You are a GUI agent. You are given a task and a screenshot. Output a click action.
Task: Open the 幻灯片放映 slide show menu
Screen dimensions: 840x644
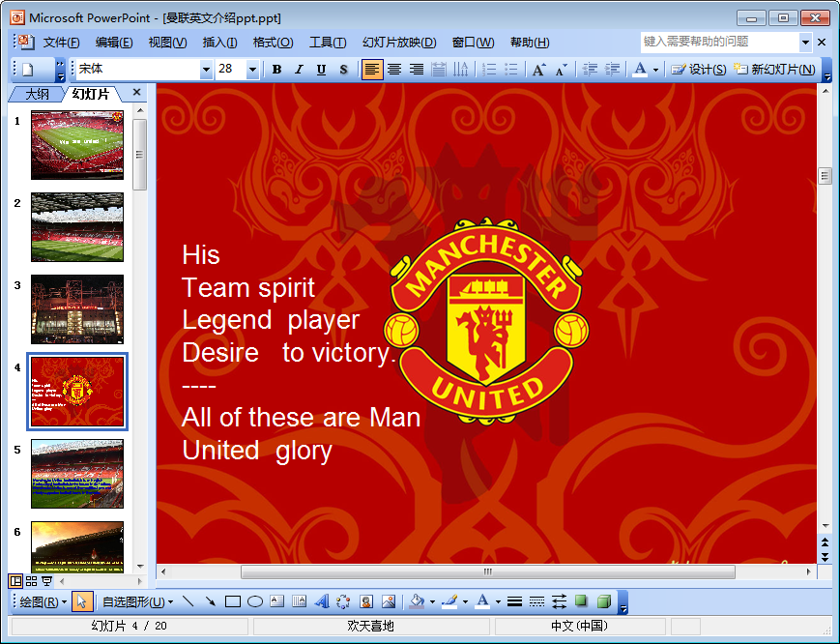[399, 43]
